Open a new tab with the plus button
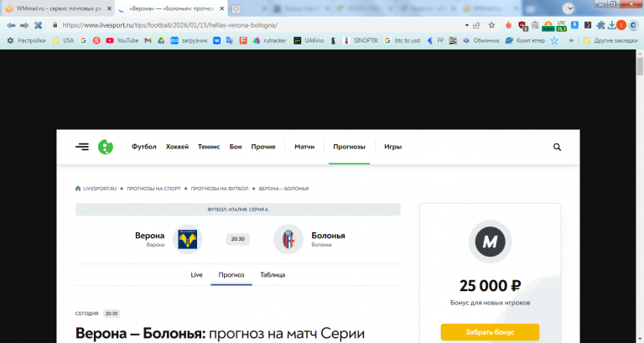644x343 pixels. (236, 8)
